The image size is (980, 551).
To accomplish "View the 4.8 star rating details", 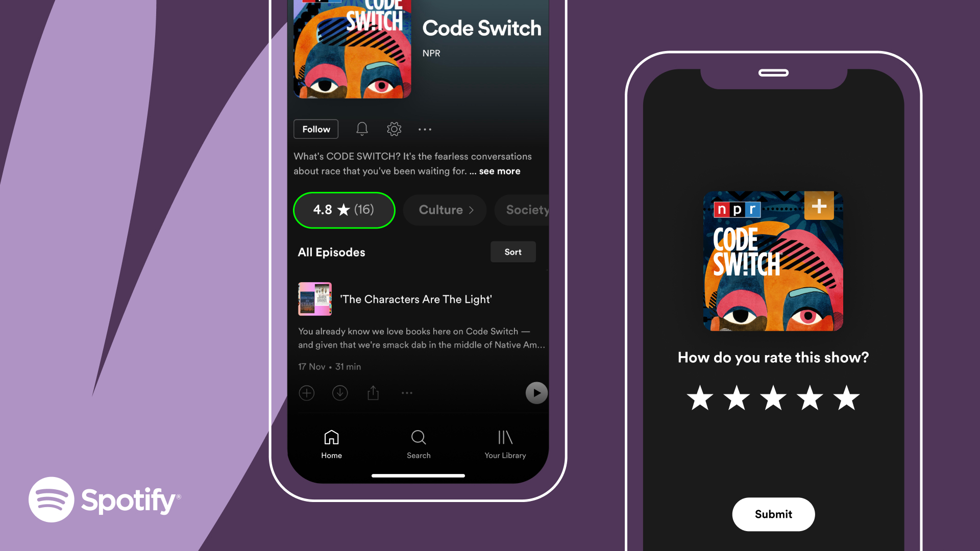I will (x=344, y=209).
